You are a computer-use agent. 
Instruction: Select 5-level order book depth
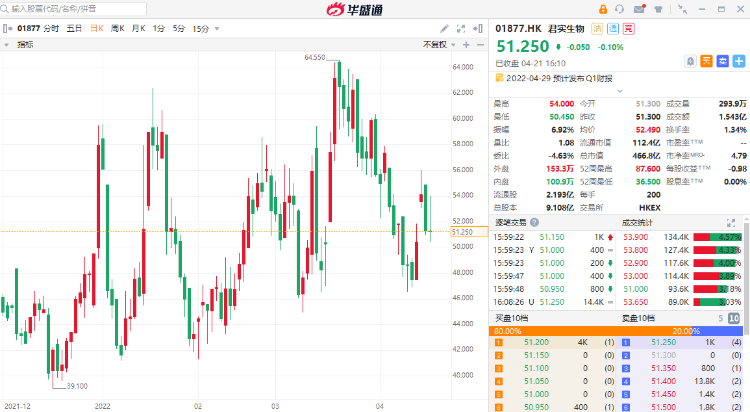point(720,318)
